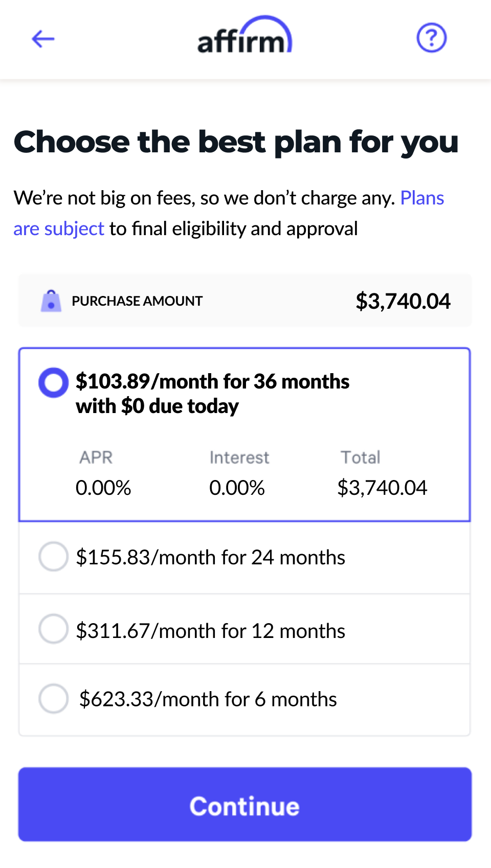Select the 36 months radio button

[x=53, y=382]
